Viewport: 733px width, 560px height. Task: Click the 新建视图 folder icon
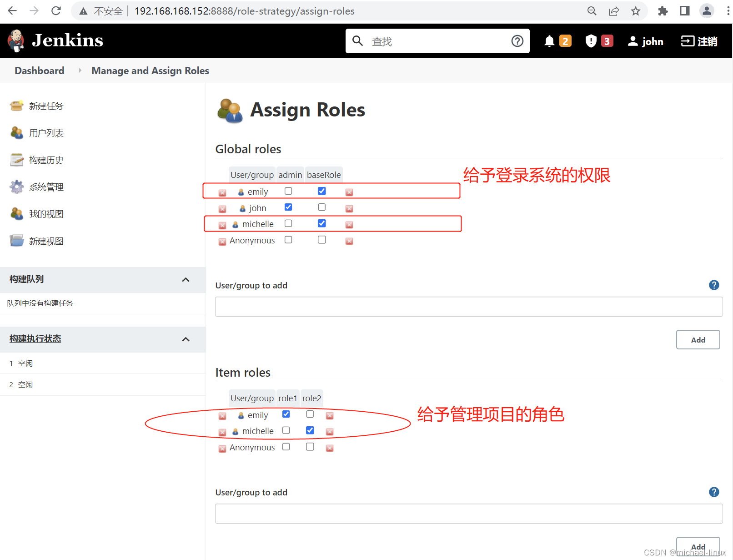[x=17, y=241]
